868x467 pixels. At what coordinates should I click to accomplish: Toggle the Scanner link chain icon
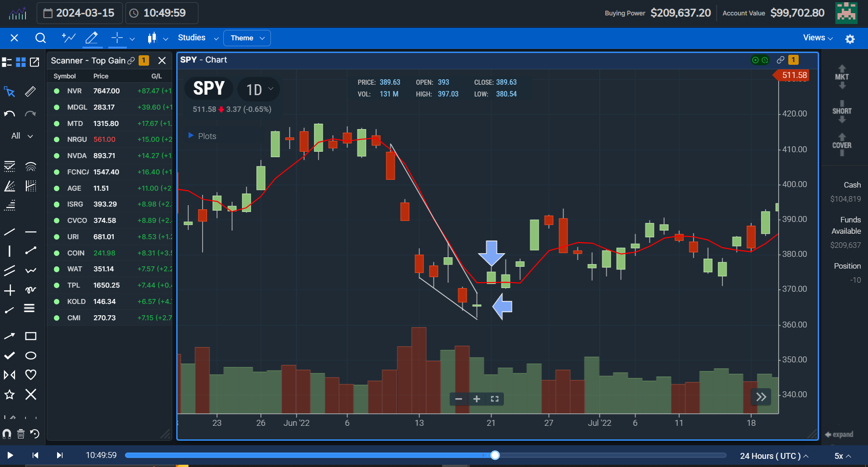[x=131, y=61]
